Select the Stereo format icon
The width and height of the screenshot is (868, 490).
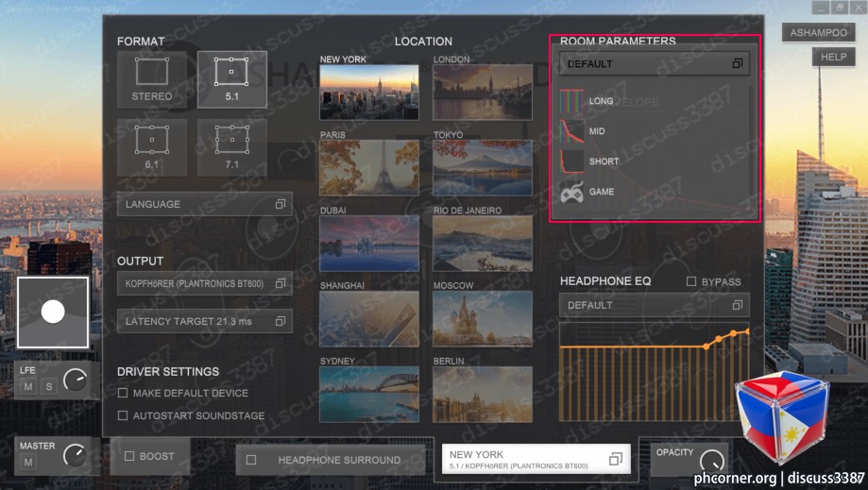(152, 79)
